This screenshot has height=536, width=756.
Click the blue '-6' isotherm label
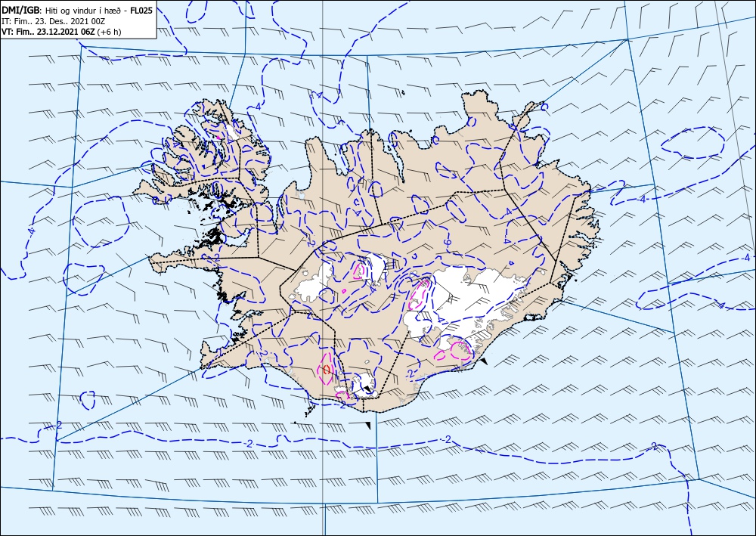(x=447, y=243)
